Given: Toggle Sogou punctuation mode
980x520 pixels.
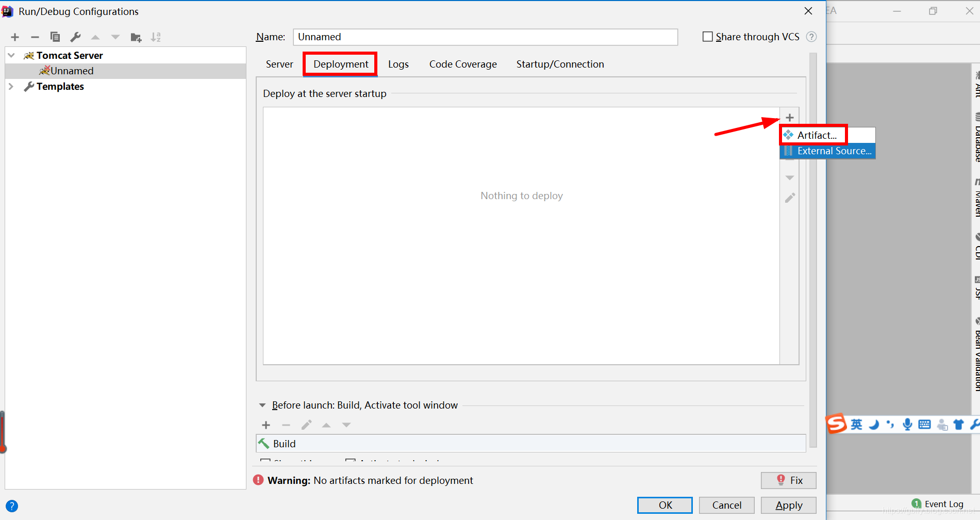Looking at the screenshot, I should tap(890, 425).
